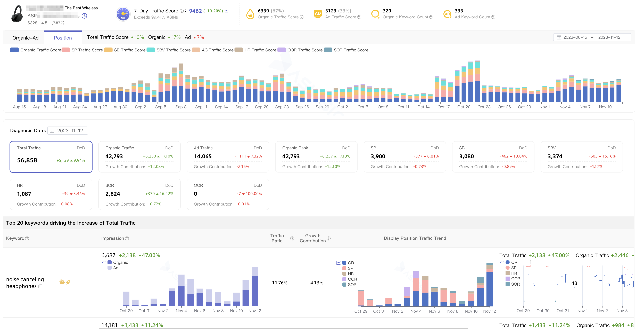Toggle AC Traffic Score legend series

coord(213,50)
